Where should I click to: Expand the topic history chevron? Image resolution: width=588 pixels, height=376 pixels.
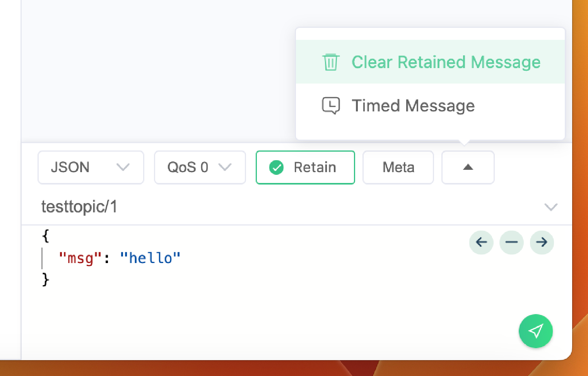[551, 207]
